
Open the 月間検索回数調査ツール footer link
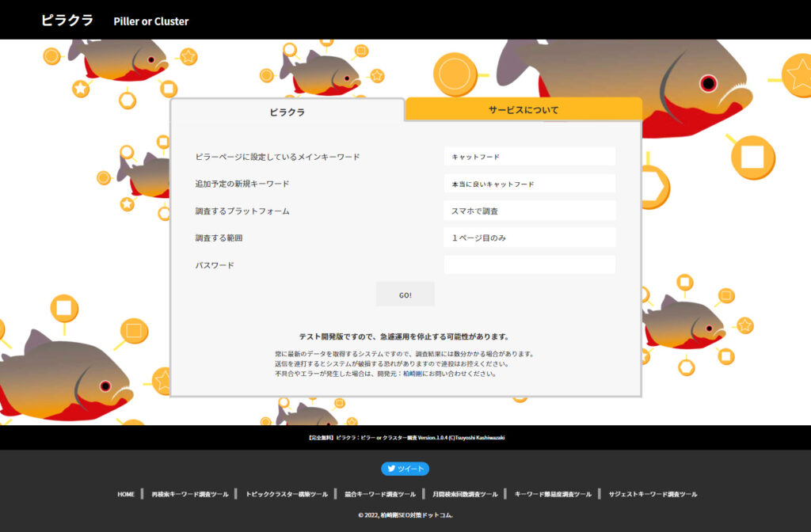pos(465,494)
